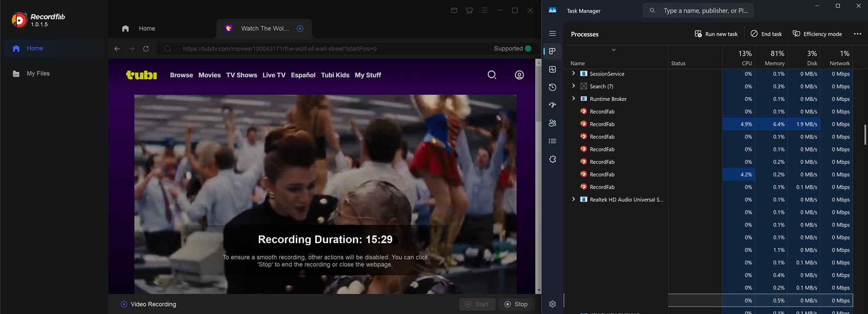
Task: Toggle Efficiency mode
Action: tap(817, 34)
